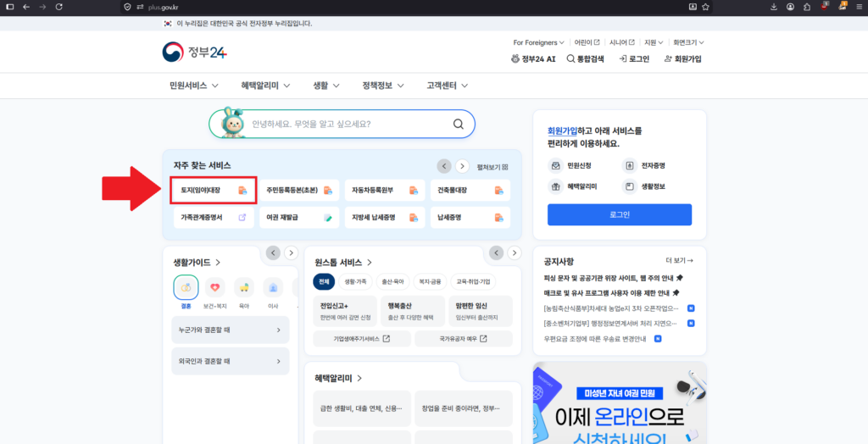Open For Foreigners dropdown
This screenshot has width=868, height=444.
(x=538, y=42)
